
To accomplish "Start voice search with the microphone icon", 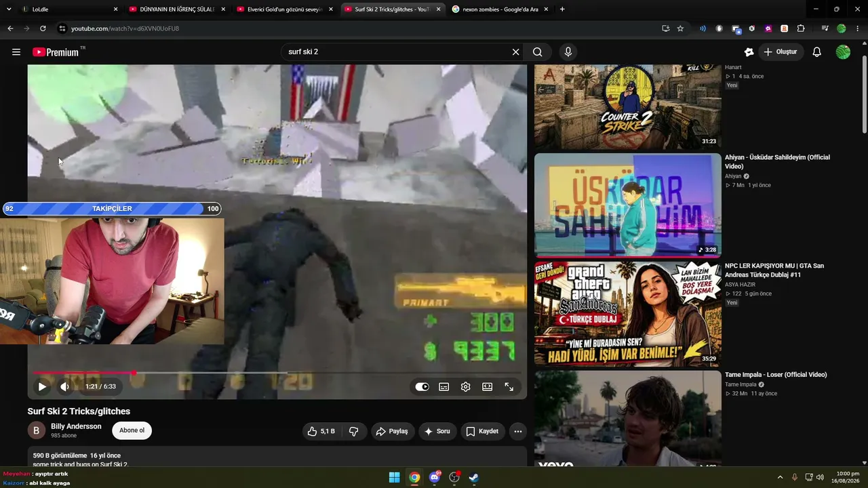I will (568, 52).
